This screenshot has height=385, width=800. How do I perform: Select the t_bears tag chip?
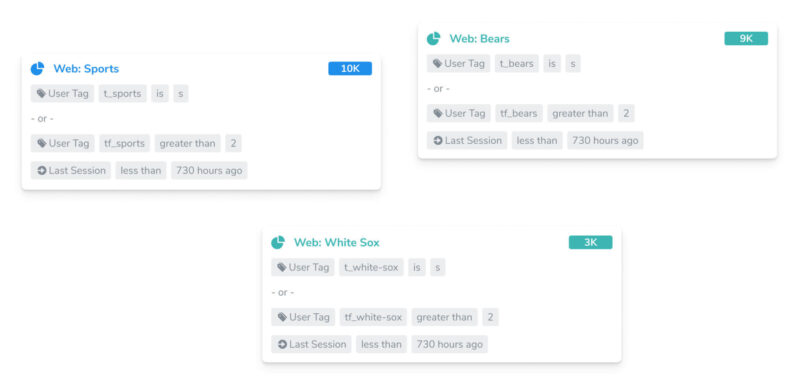point(517,63)
